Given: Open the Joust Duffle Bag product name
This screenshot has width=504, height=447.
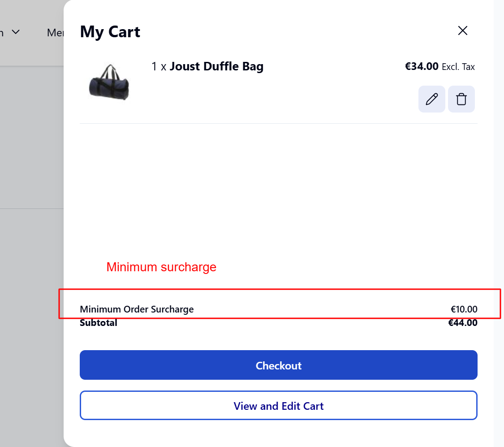Looking at the screenshot, I should 216,67.
